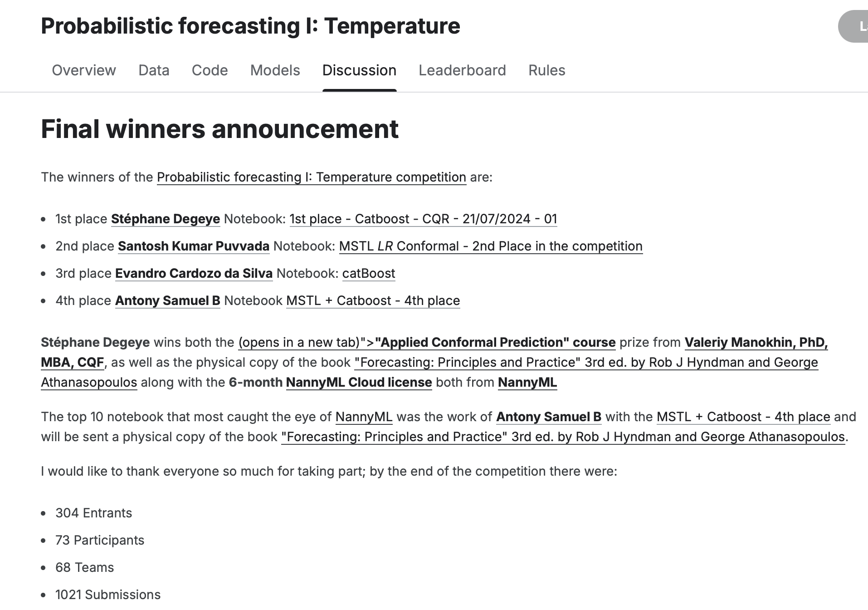Open Antony Samuel B's profile in 4th place row
This screenshot has height=610, width=868.
pos(167,300)
